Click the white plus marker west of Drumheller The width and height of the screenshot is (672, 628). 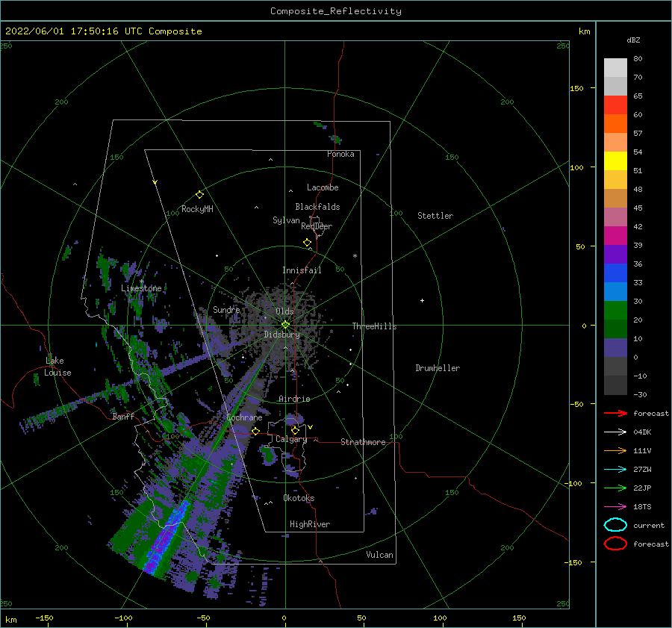point(422,300)
